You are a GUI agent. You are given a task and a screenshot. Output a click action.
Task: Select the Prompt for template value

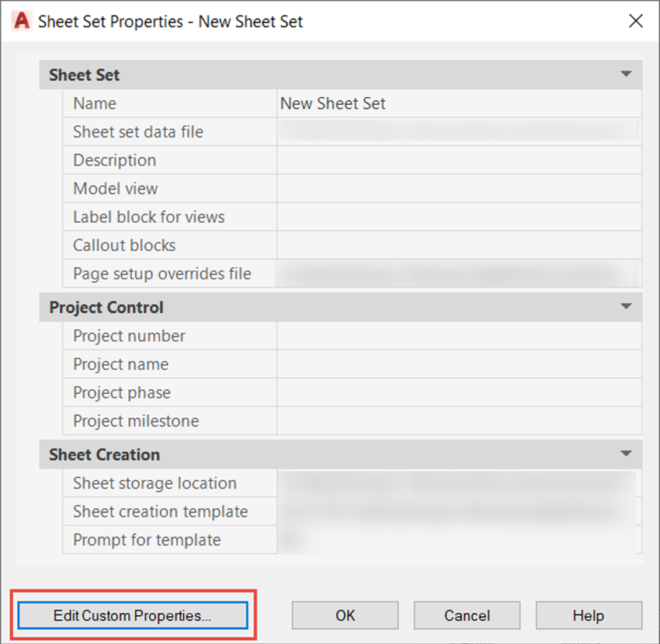[458, 540]
